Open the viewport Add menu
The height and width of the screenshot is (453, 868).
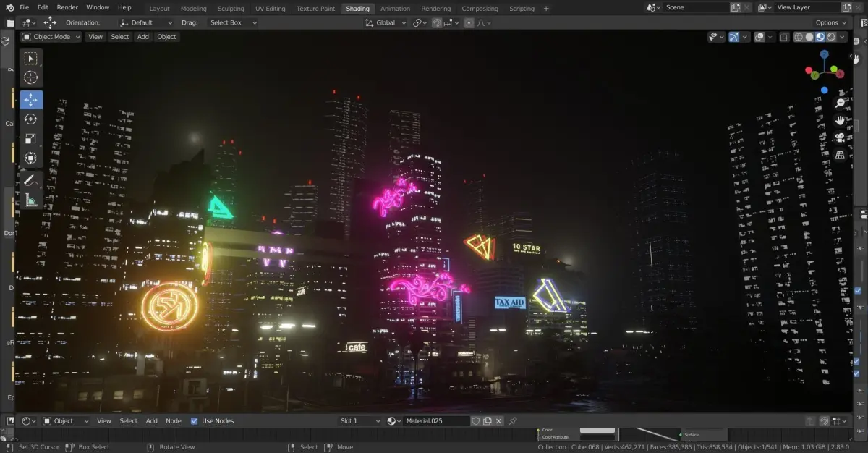tap(143, 36)
